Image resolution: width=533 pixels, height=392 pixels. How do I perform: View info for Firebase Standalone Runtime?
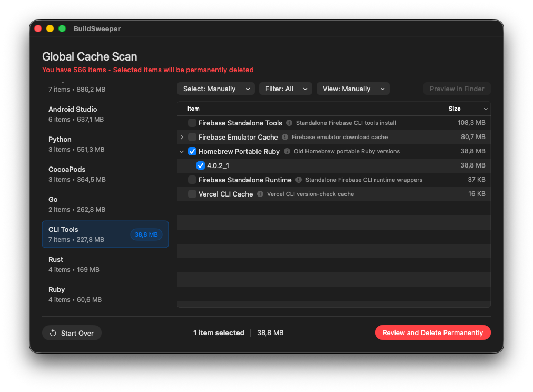(x=299, y=180)
